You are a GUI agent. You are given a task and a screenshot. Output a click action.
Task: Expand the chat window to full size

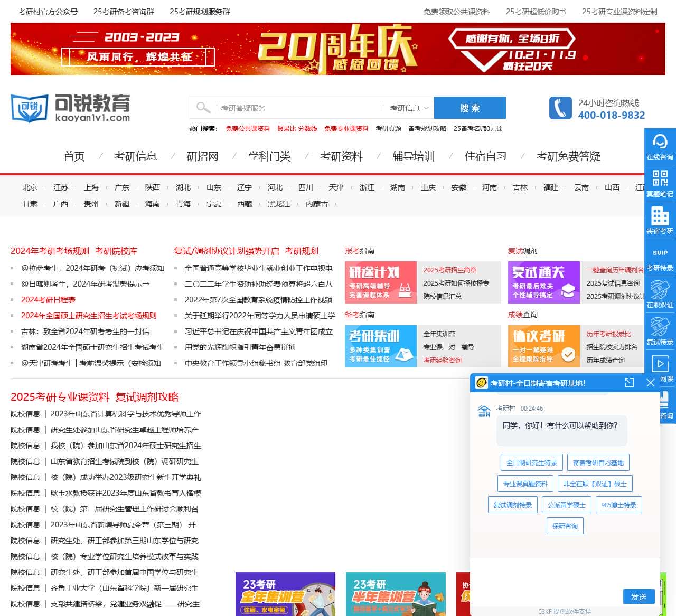point(628,383)
